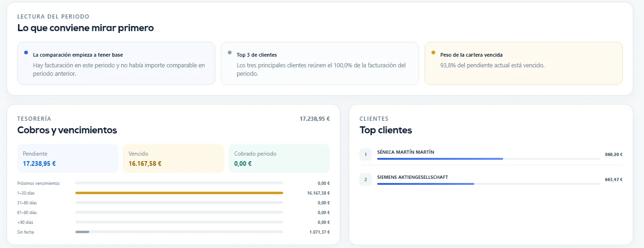Open the 'La comparación empieza a tener base' card
The width and height of the screenshot is (644, 248).
pos(116,64)
